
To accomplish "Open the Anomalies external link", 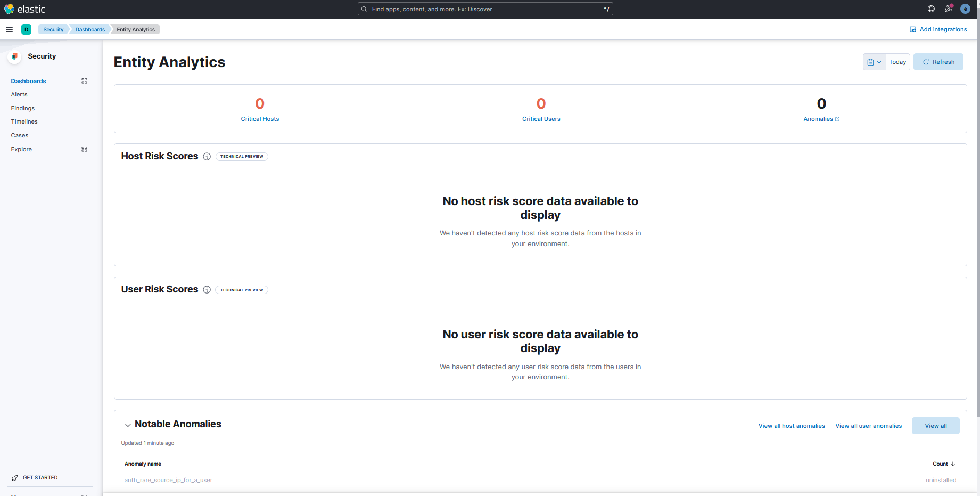I will [821, 119].
